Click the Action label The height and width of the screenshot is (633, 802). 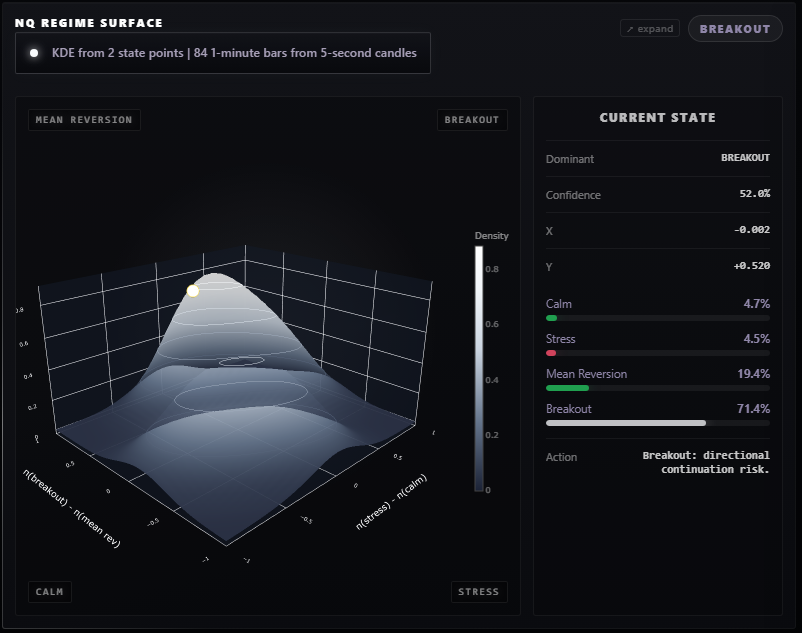[561, 457]
